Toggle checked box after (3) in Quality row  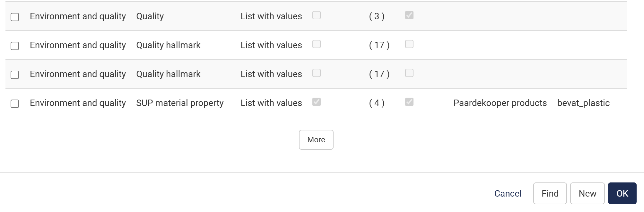409,15
